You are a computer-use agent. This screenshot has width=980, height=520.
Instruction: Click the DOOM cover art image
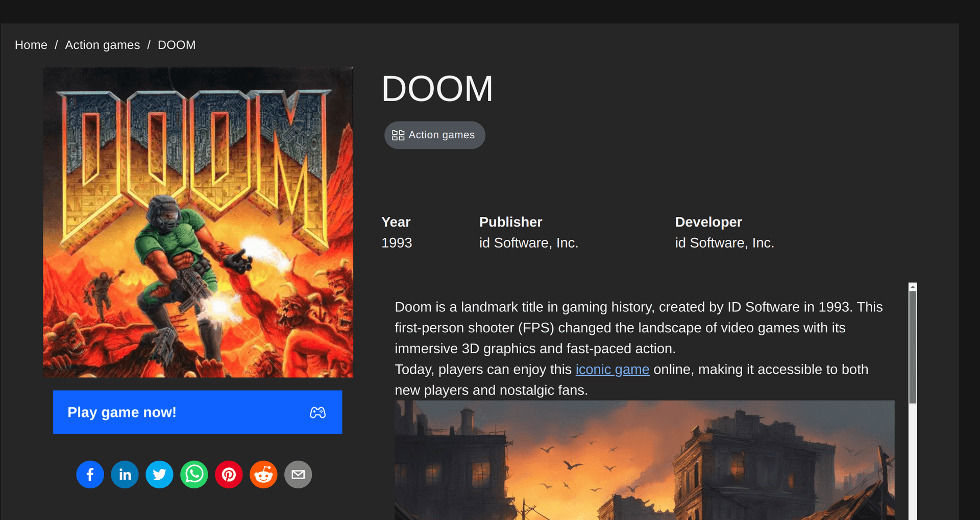198,222
